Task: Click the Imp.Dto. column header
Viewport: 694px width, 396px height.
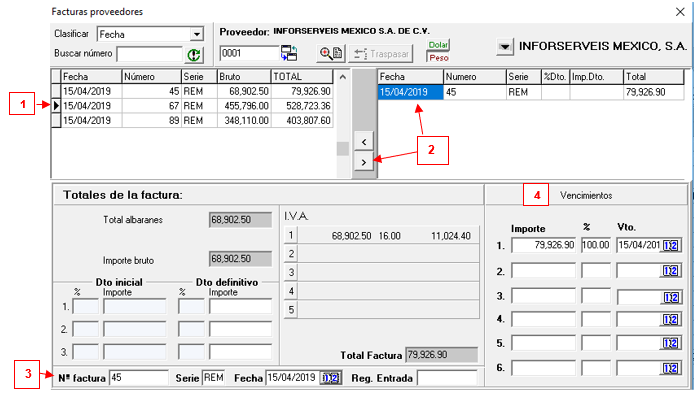Action: 597,77
